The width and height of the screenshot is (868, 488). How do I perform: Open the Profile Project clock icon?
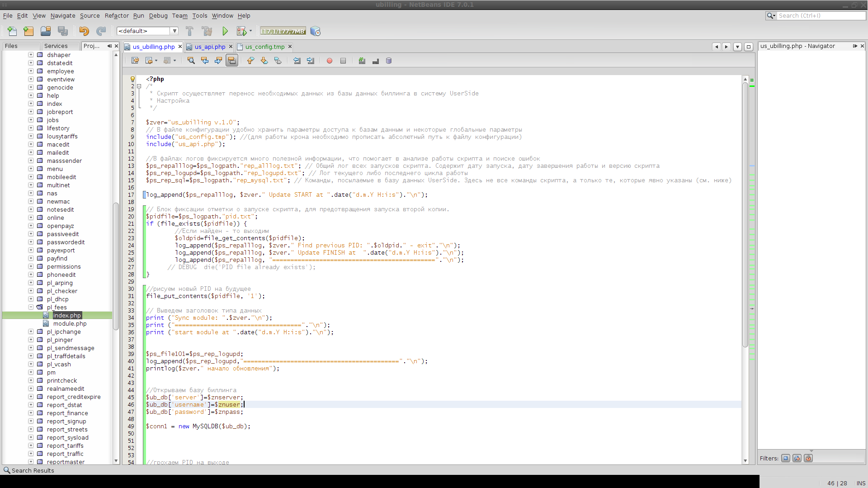click(x=316, y=31)
